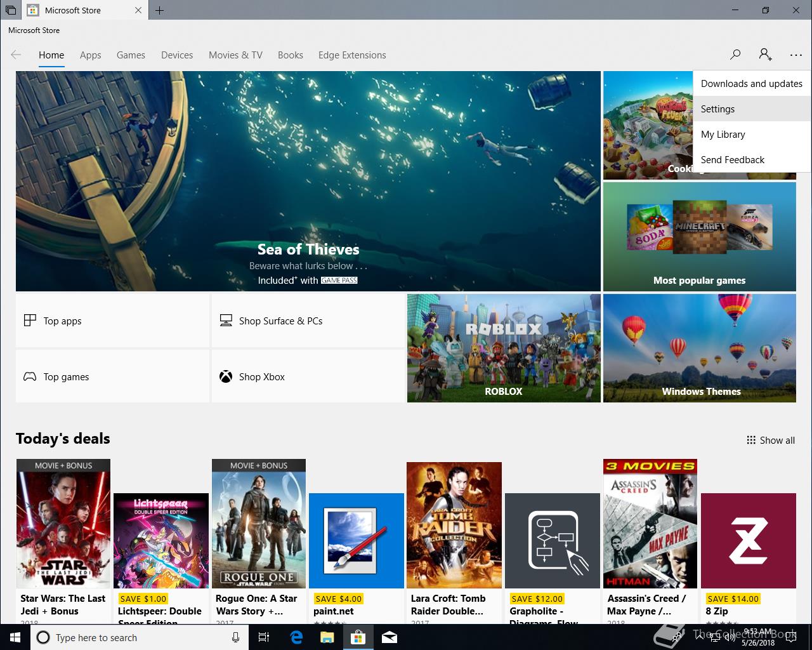
Task: Click the Show all grid icon
Action: 751,440
